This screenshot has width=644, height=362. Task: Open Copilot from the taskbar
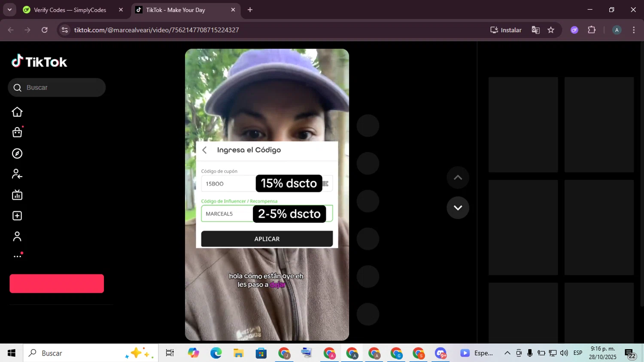(194, 353)
